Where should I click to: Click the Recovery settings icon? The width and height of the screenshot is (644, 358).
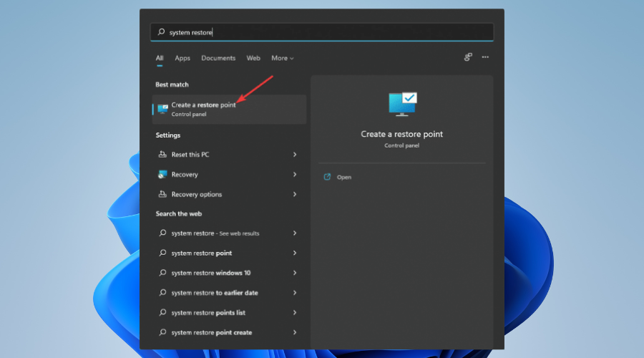coord(162,175)
